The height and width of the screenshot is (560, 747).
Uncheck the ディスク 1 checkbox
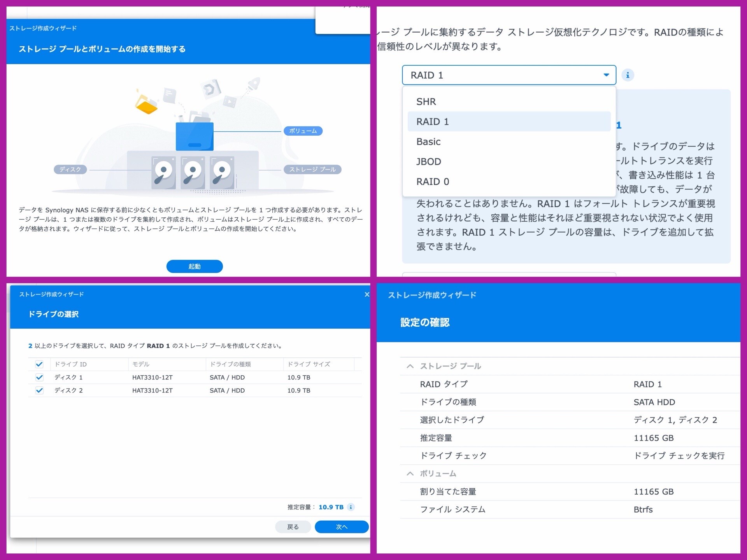pos(39,377)
